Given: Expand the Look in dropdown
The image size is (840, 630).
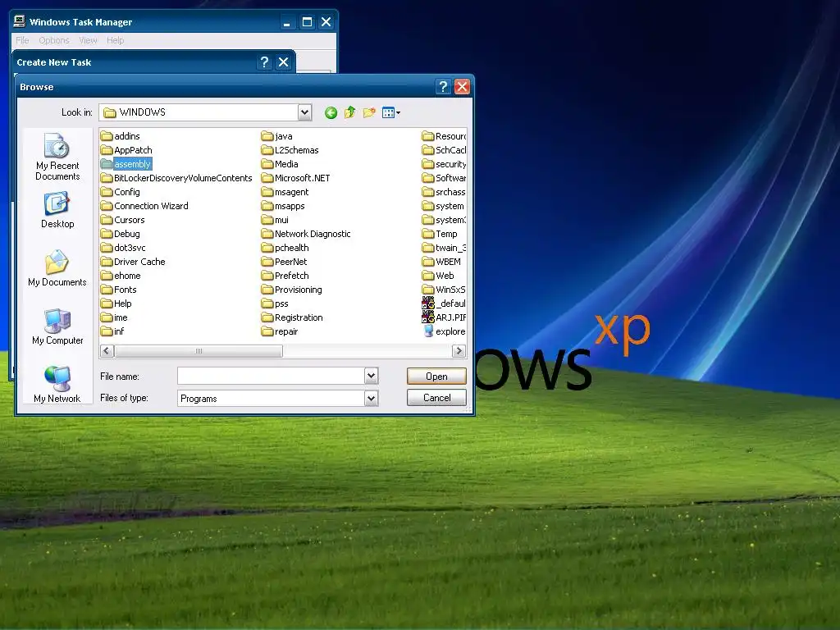Looking at the screenshot, I should click(304, 112).
